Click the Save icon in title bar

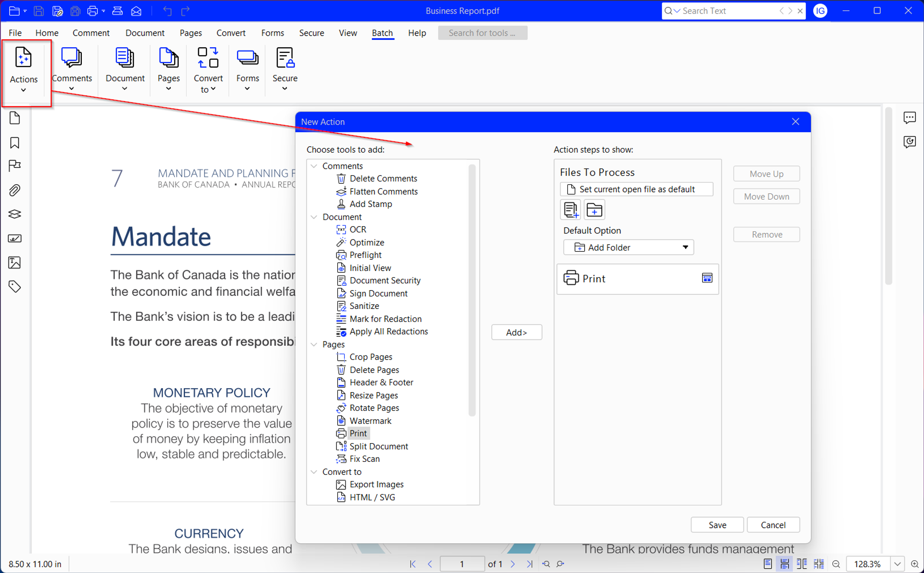(39, 11)
